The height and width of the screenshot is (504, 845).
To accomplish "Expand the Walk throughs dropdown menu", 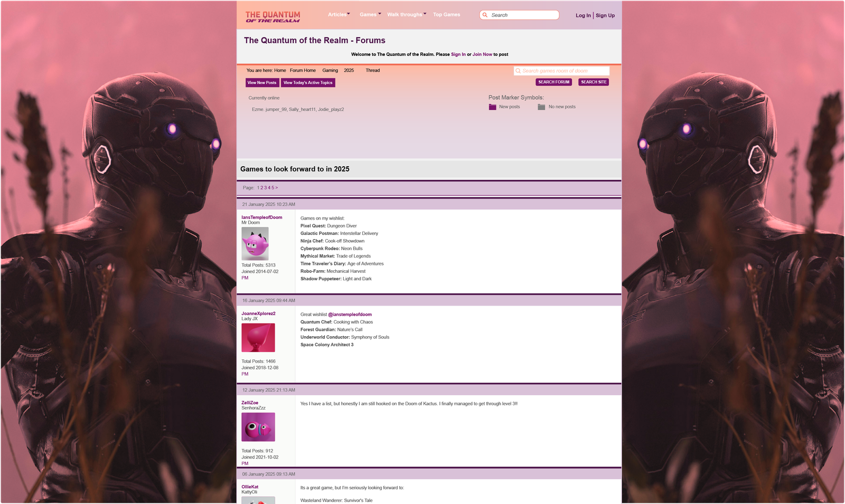I will [406, 15].
